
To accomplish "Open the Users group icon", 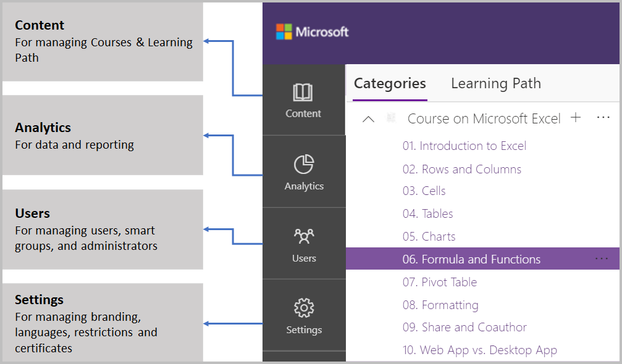I will click(x=304, y=236).
